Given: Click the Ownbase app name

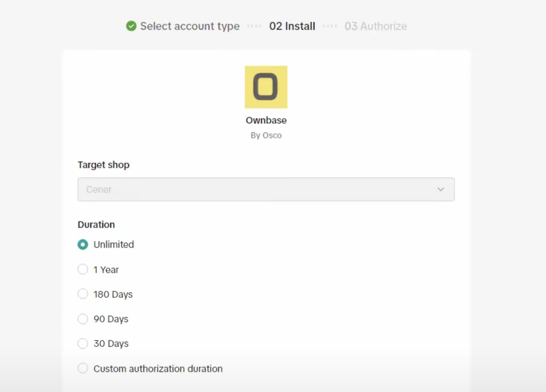Looking at the screenshot, I should (266, 120).
